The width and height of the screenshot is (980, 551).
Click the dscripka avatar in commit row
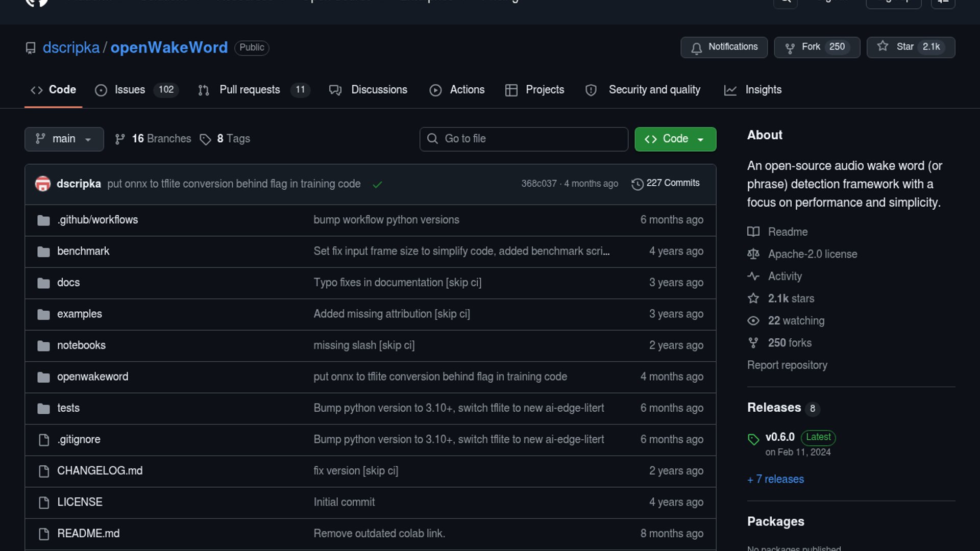pos(43,184)
